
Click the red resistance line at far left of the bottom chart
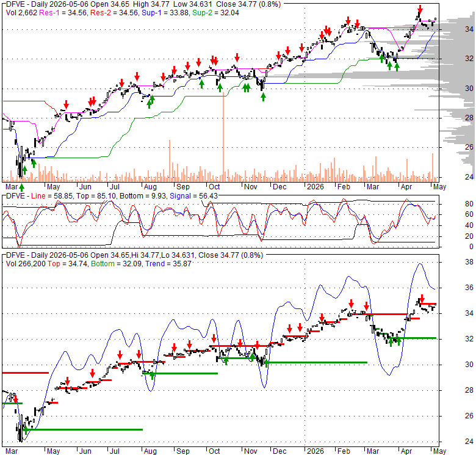pos(26,373)
